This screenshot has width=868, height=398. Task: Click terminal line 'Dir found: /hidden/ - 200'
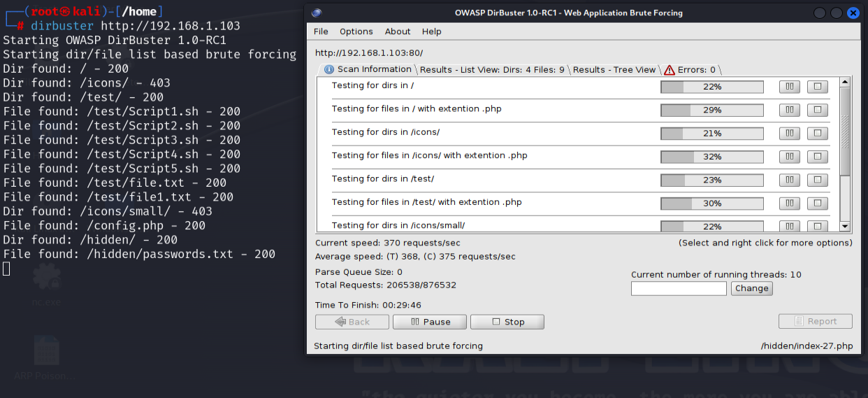tap(90, 240)
